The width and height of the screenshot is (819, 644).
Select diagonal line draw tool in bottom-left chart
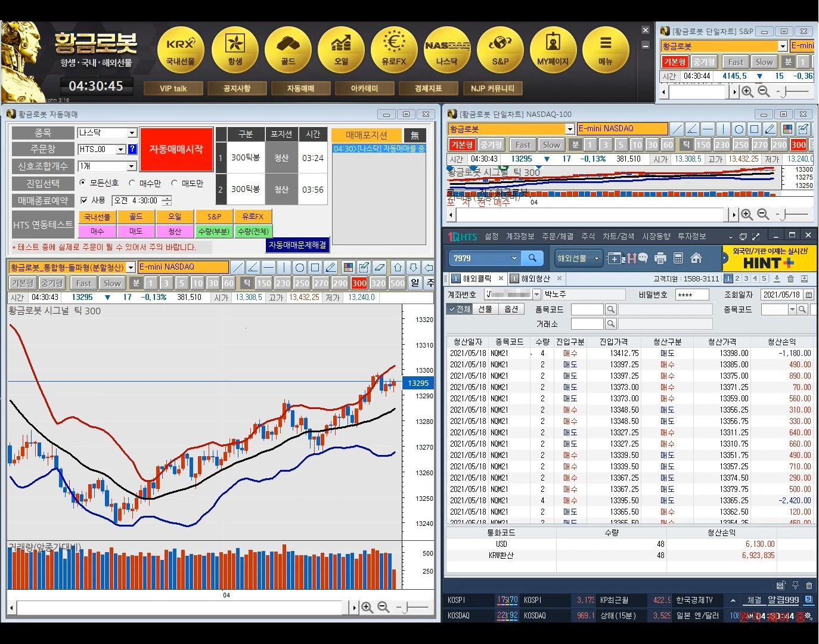click(x=237, y=267)
